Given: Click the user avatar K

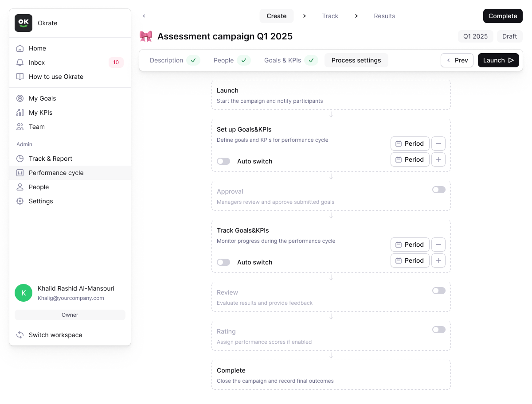Looking at the screenshot, I should tap(23, 293).
